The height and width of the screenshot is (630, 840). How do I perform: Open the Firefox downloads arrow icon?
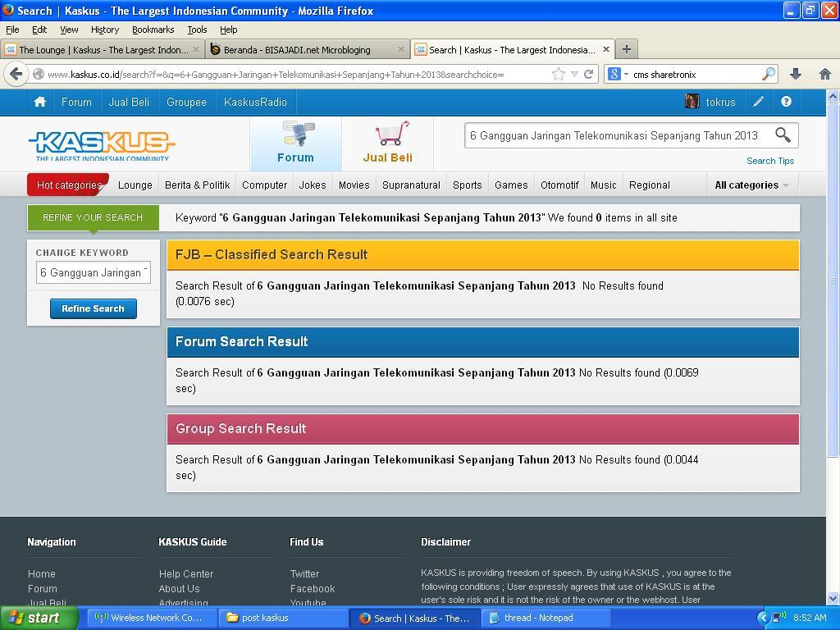pyautogui.click(x=796, y=74)
